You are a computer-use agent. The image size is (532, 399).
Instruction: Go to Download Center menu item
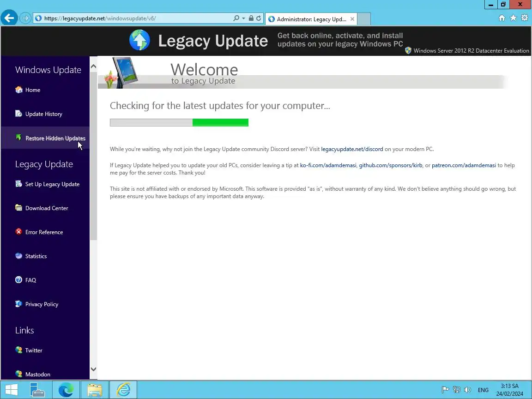click(47, 208)
